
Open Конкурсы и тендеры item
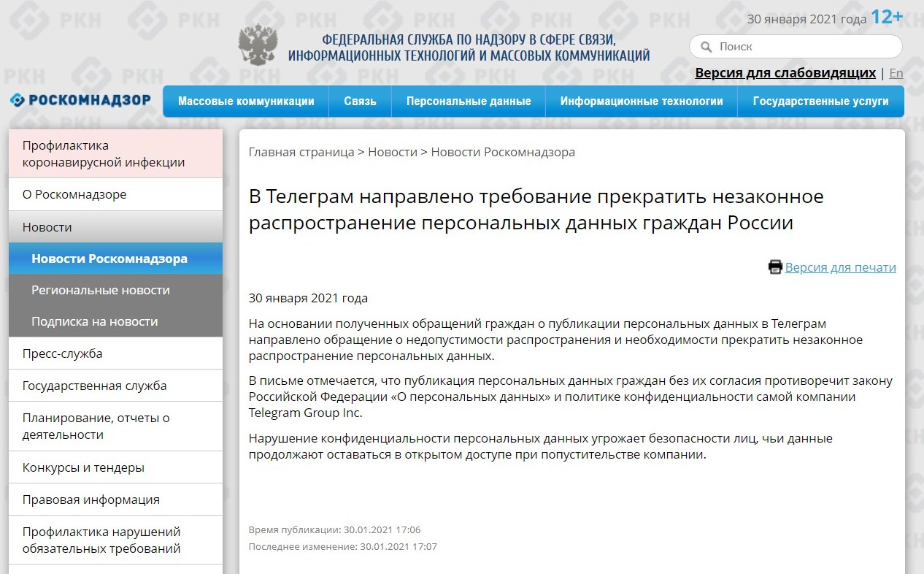[115, 467]
